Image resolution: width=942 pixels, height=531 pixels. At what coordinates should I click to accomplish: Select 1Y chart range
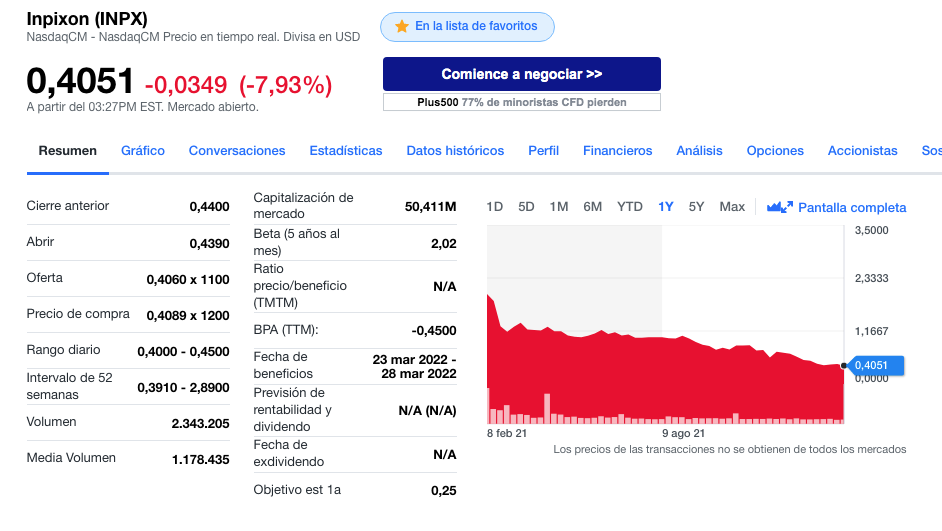click(x=666, y=207)
